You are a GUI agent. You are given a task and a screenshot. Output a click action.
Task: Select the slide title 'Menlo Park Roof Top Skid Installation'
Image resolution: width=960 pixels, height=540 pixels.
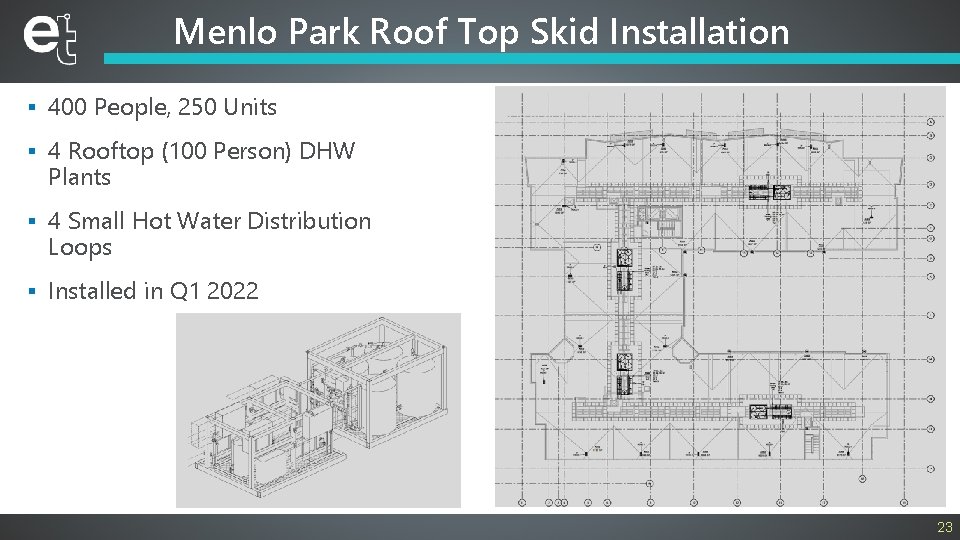[x=481, y=32]
